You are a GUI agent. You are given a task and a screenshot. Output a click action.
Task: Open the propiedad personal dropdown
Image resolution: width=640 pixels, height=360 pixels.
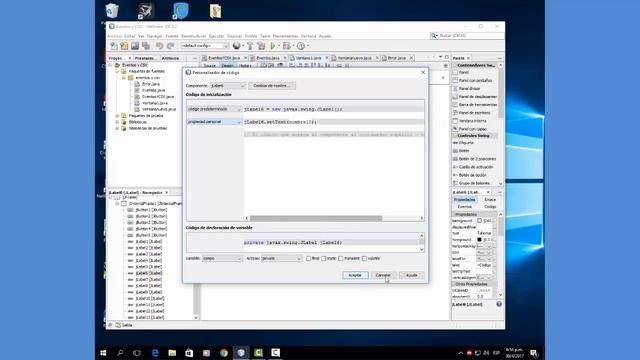click(x=214, y=122)
